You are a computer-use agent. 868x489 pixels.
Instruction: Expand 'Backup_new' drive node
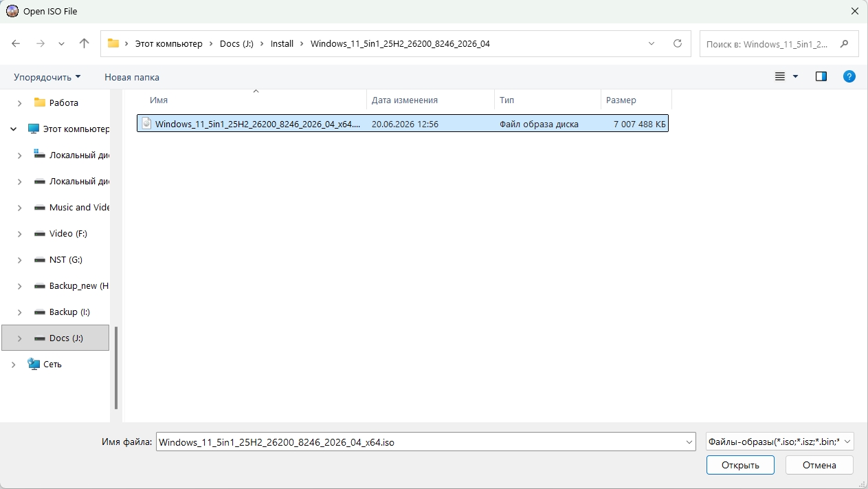(19, 285)
